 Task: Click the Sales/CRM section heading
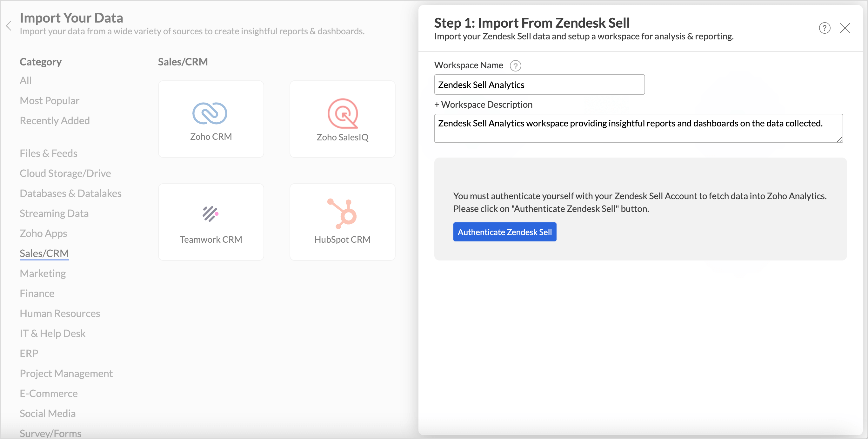183,62
